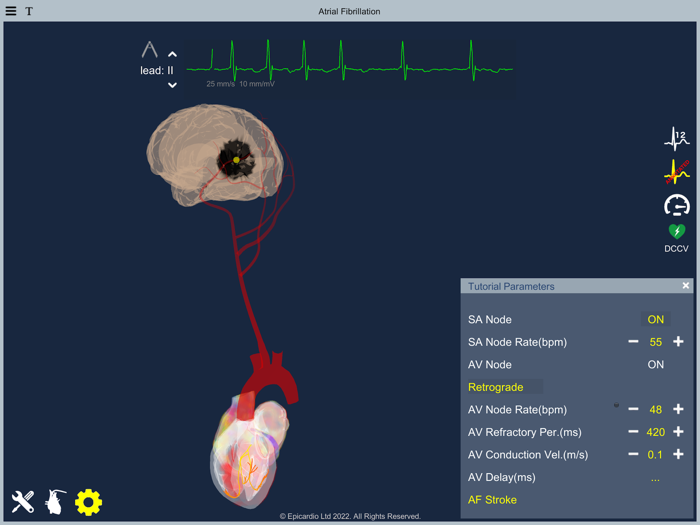Decrease AV Node Rate
The width and height of the screenshot is (700, 525).
click(633, 409)
